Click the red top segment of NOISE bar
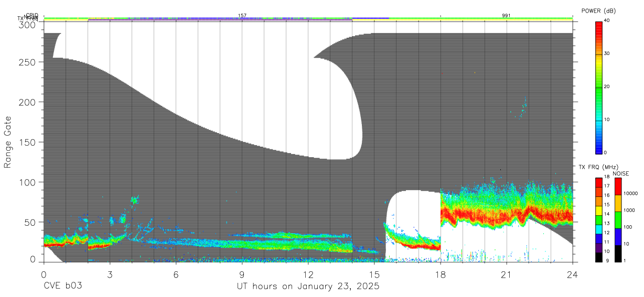 click(618, 186)
